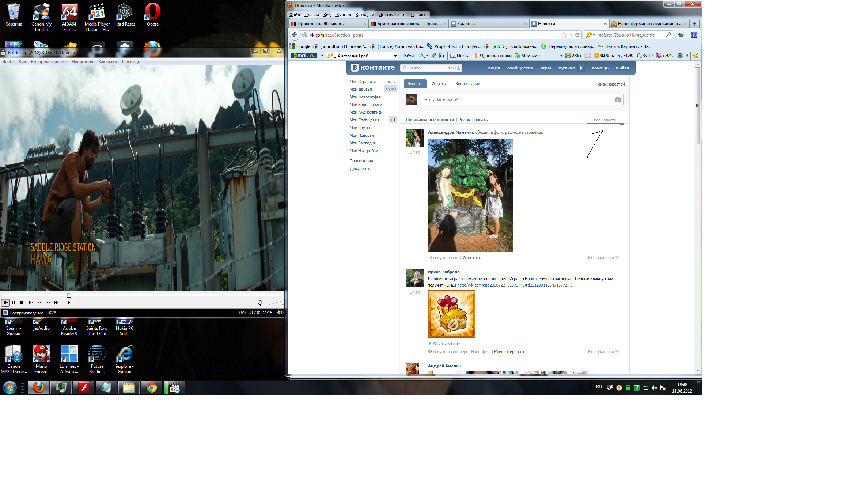Skip to next chapter in media player

click(57, 302)
